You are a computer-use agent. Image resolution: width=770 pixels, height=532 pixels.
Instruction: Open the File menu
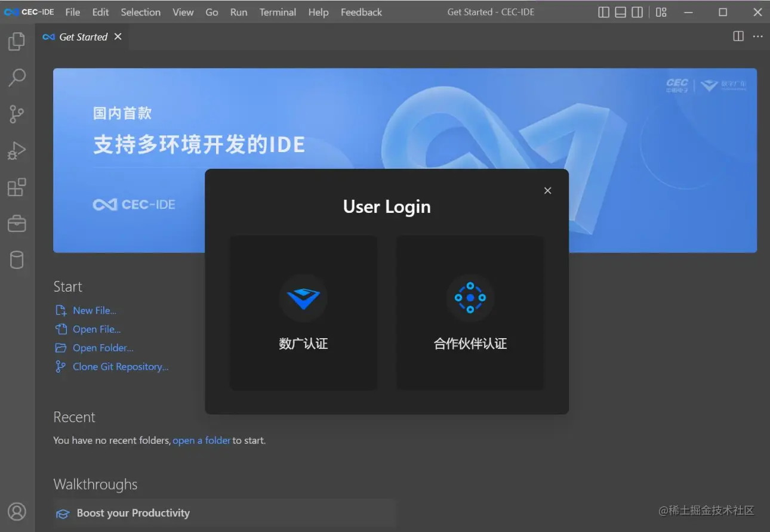click(x=73, y=12)
